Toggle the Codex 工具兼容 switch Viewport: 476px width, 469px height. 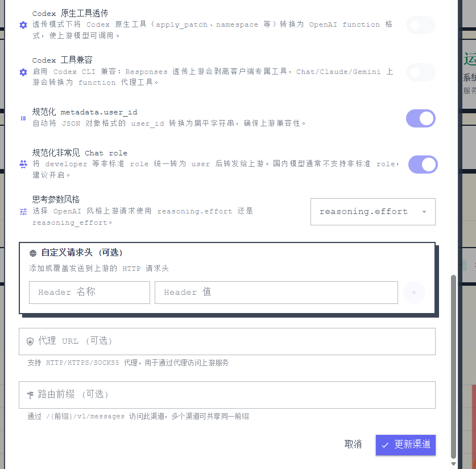[x=421, y=72]
